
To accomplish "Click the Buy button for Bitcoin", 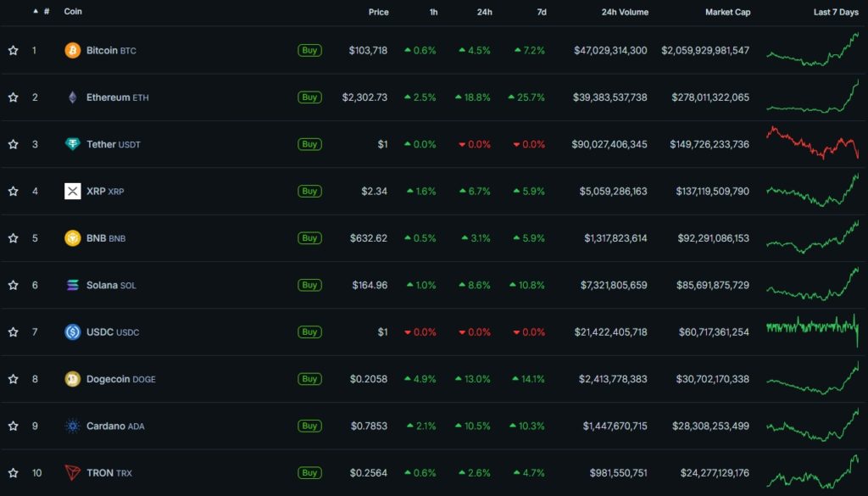I will tap(309, 50).
